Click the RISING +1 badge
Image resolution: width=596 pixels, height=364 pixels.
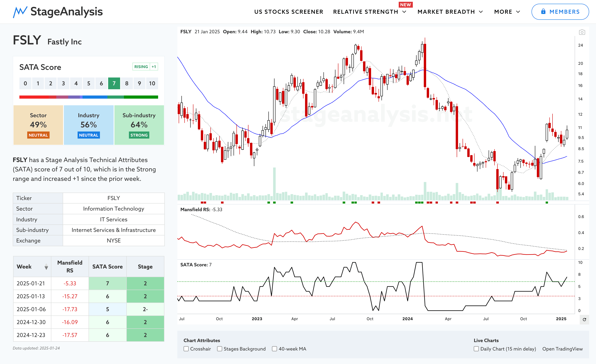pos(145,67)
